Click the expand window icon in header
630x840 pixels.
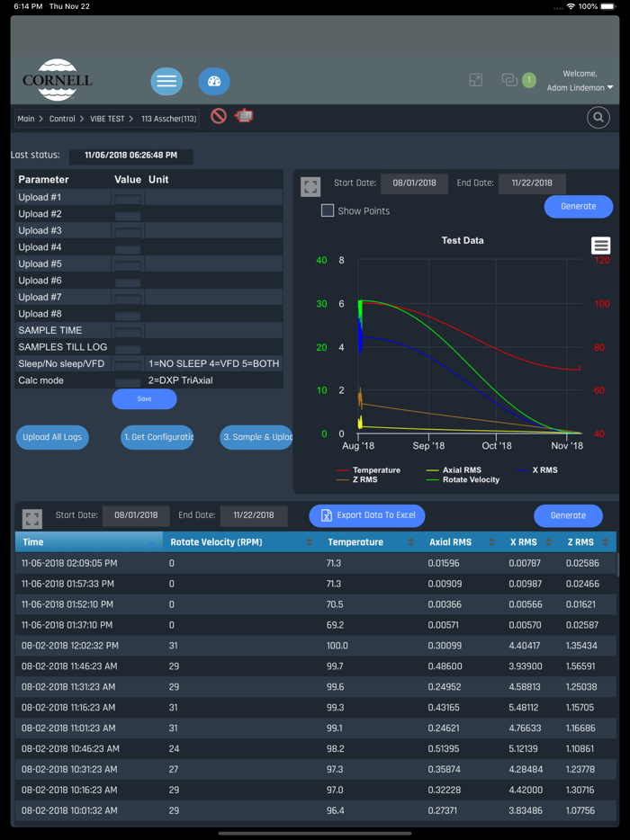pyautogui.click(x=475, y=80)
